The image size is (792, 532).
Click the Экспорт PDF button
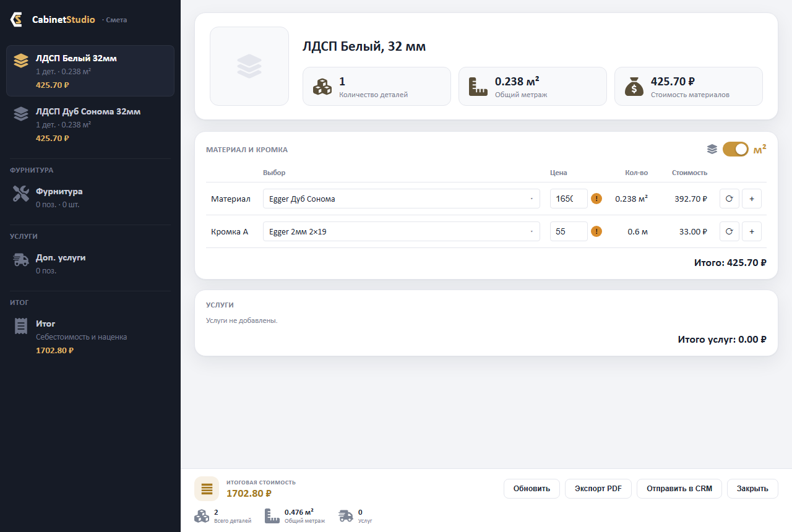598,489
